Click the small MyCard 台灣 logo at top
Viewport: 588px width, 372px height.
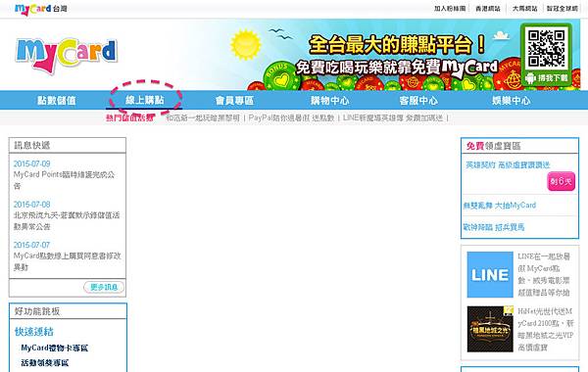(40, 9)
